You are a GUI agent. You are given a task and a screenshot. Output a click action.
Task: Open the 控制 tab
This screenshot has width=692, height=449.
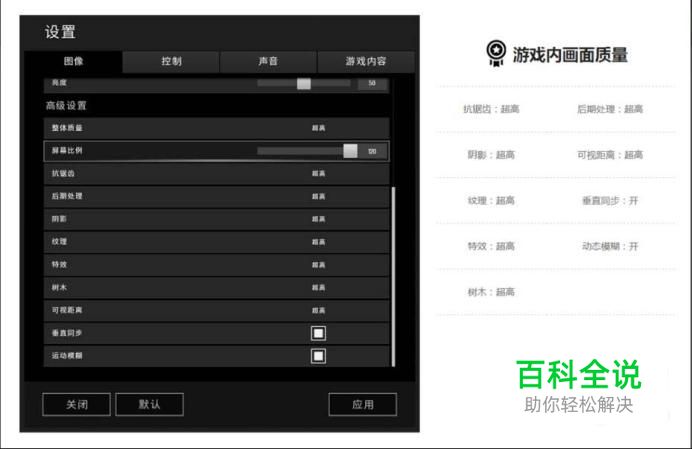(x=171, y=61)
